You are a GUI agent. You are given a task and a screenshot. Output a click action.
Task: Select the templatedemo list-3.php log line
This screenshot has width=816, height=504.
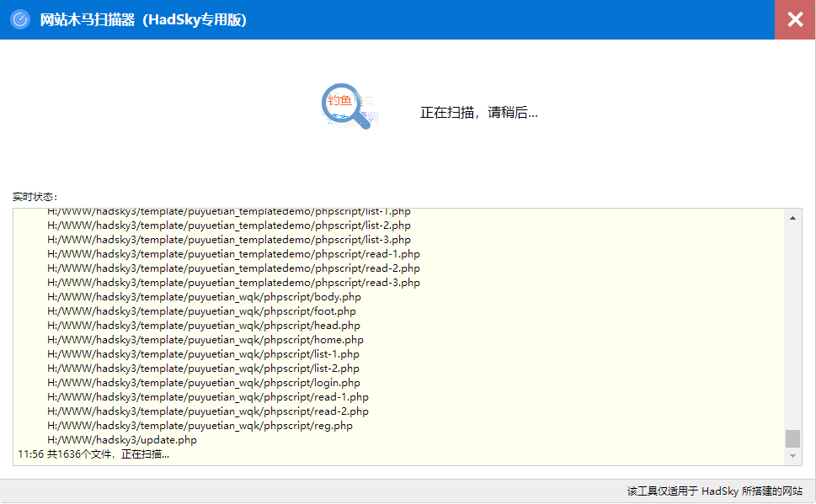coord(229,240)
